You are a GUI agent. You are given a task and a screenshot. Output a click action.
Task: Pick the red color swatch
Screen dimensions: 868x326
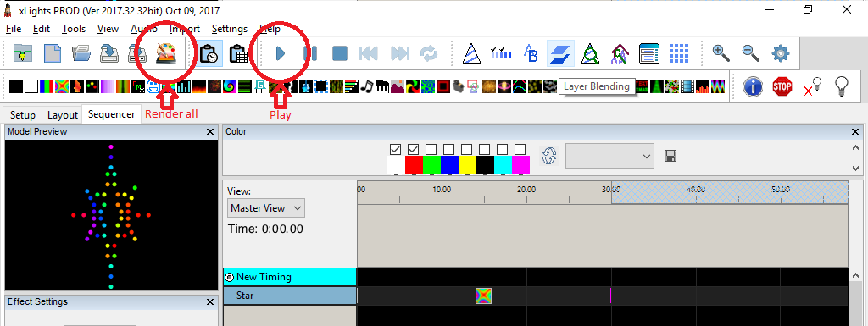pos(414,164)
